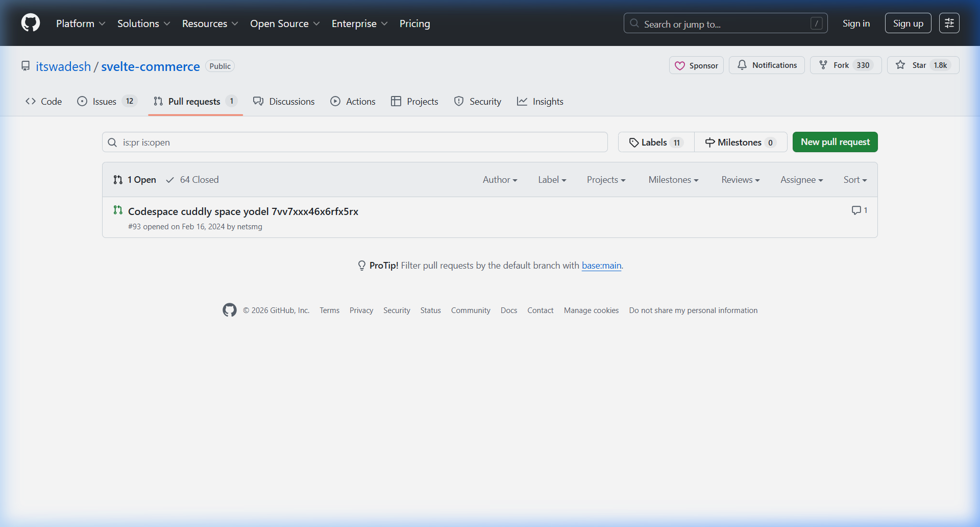
Task: Open the Reviews filter dropdown
Action: click(x=740, y=179)
